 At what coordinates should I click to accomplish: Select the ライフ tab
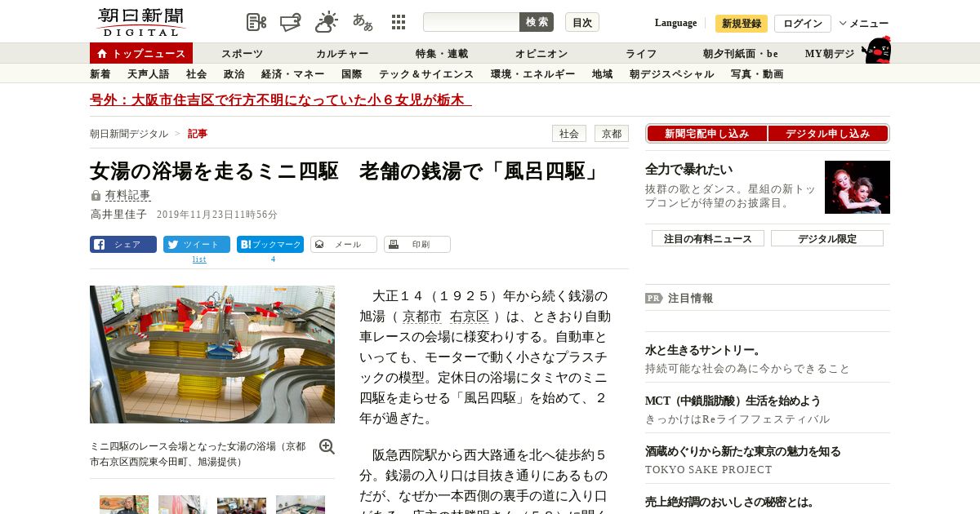641,54
